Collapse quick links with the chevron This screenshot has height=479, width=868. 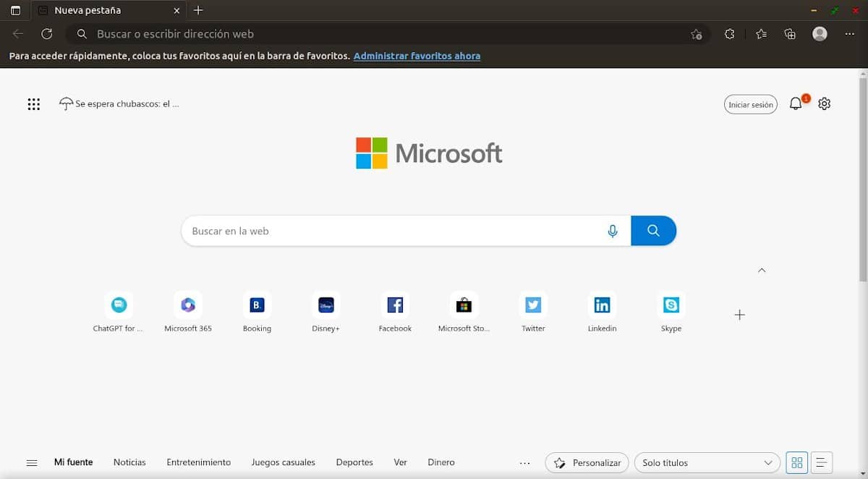(x=761, y=270)
